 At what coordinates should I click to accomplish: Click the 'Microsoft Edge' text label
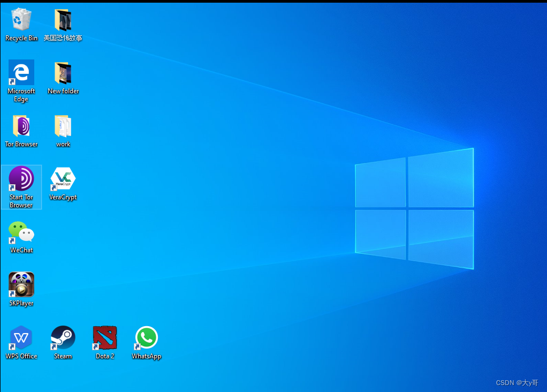point(21,95)
